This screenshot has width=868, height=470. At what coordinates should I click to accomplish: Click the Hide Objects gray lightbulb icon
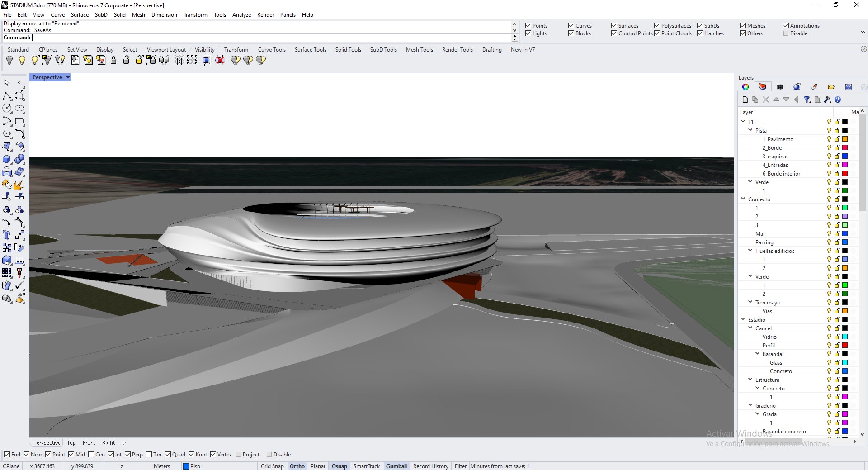tap(9, 60)
